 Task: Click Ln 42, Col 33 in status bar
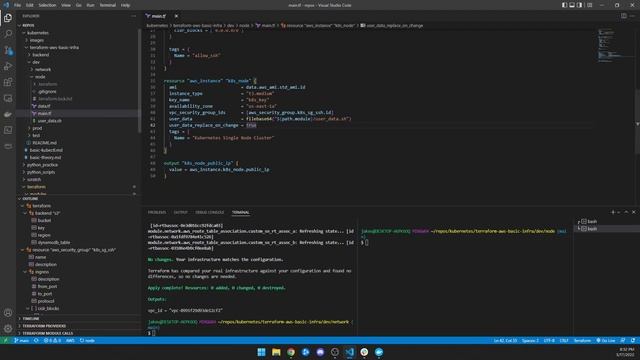[x=505, y=340]
